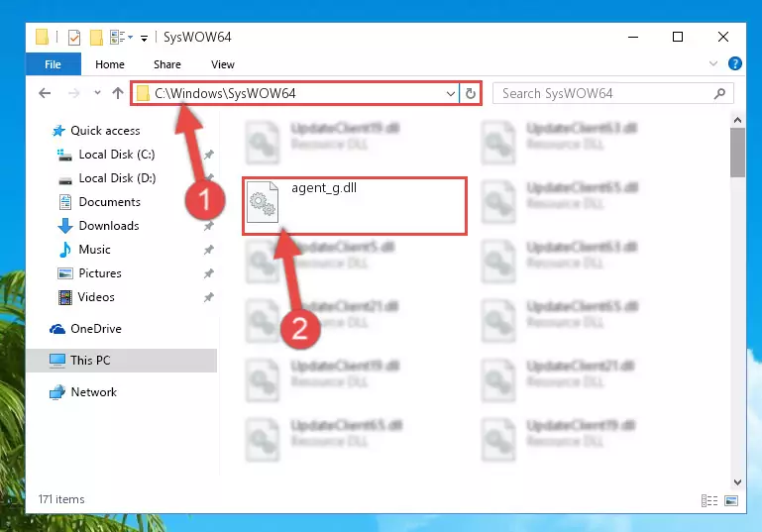Click the pin icon next to Pictures
This screenshot has width=762, height=532.
point(208,273)
